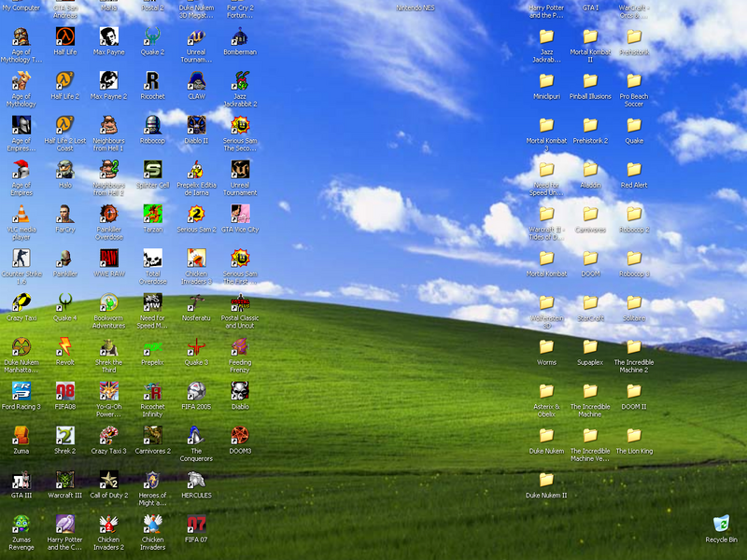Select the Supaplex folder
Screen dimensions: 747x560
(590, 347)
